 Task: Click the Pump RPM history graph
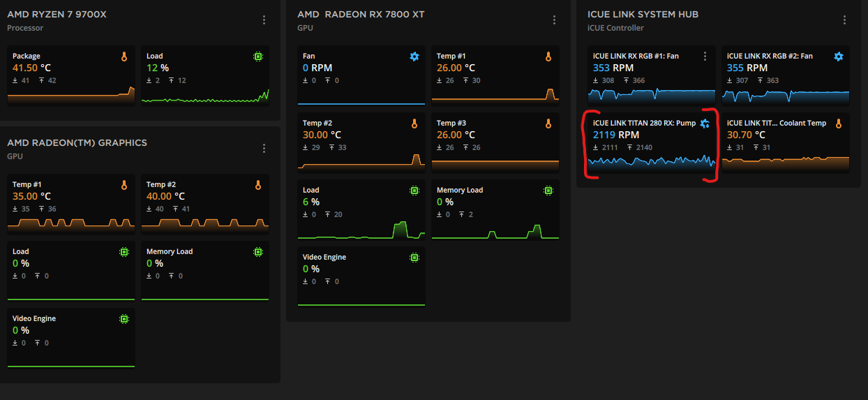point(652,161)
